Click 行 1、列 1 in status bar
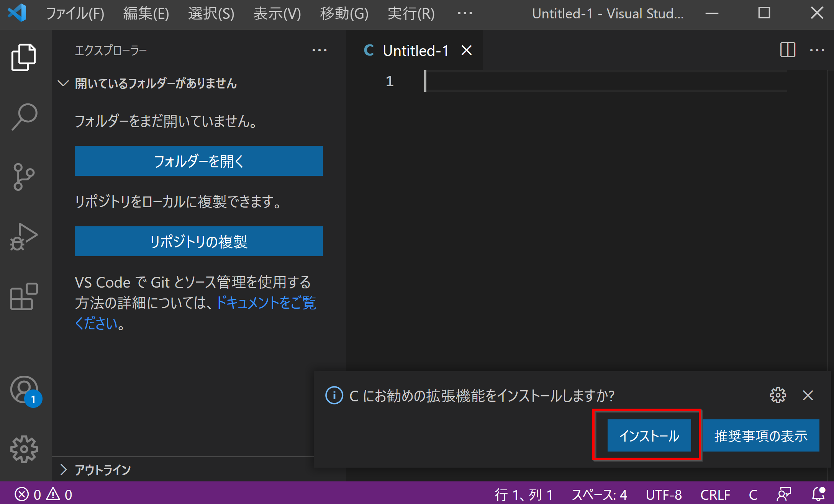Viewport: 834px width, 504px height. tap(523, 494)
